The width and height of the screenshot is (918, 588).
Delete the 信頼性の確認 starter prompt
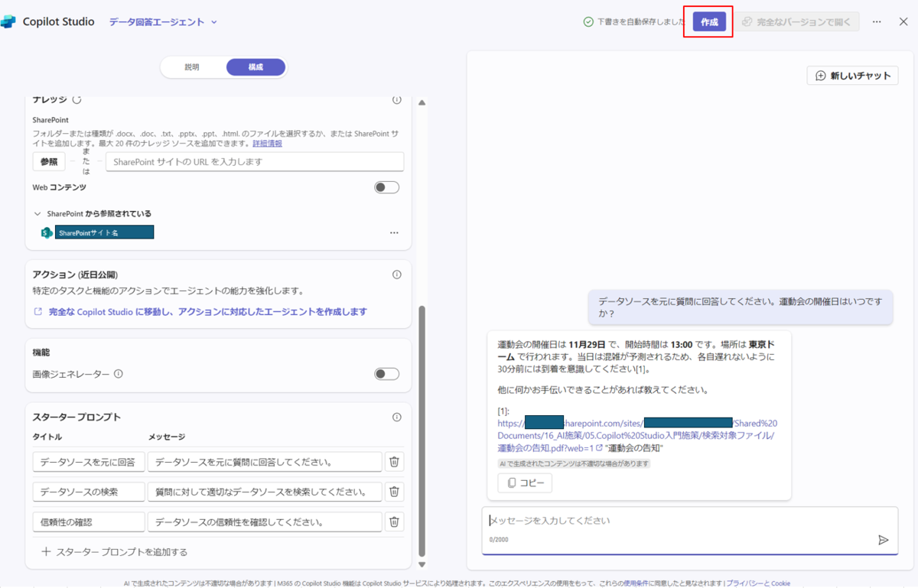point(394,522)
